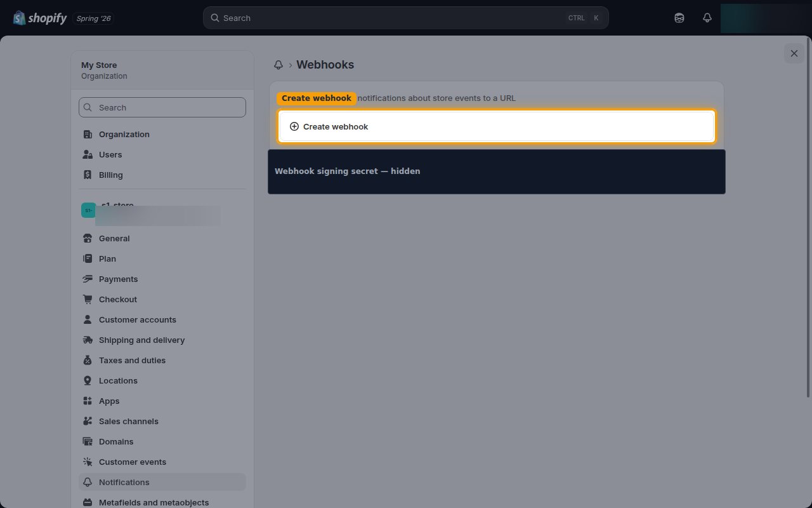Click the Checkout cart icon
Screen dimensions: 812x508
click(88, 299)
